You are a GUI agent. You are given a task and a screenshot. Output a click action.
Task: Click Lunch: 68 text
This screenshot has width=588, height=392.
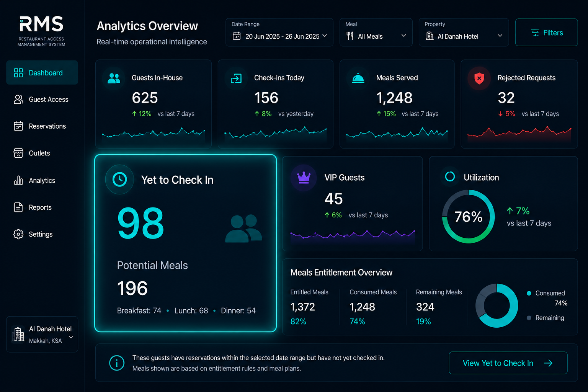click(x=191, y=310)
